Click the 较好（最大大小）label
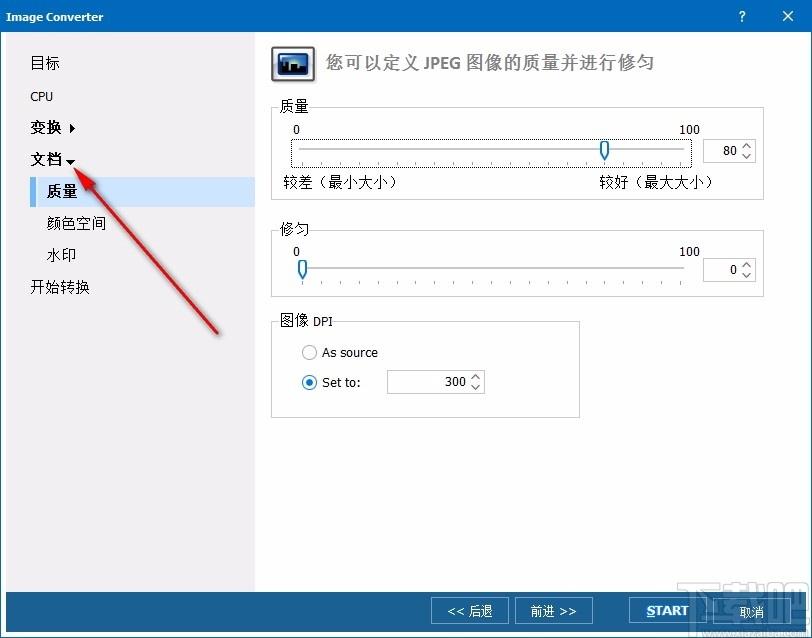 pyautogui.click(x=656, y=182)
